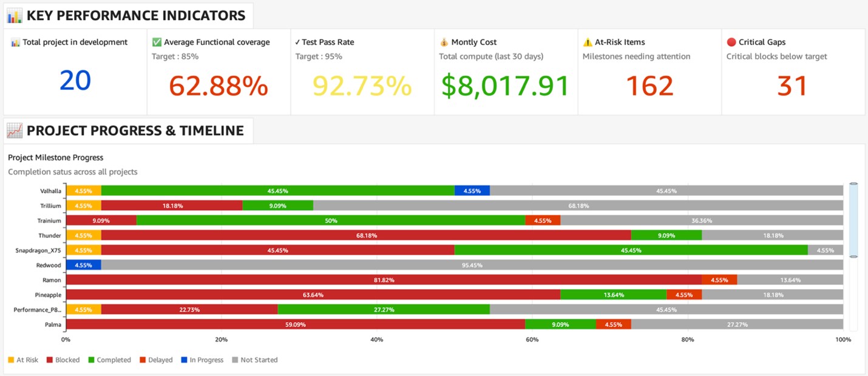Click the checkmark next to Test Pass Rate
The image size is (868, 376).
[297, 43]
